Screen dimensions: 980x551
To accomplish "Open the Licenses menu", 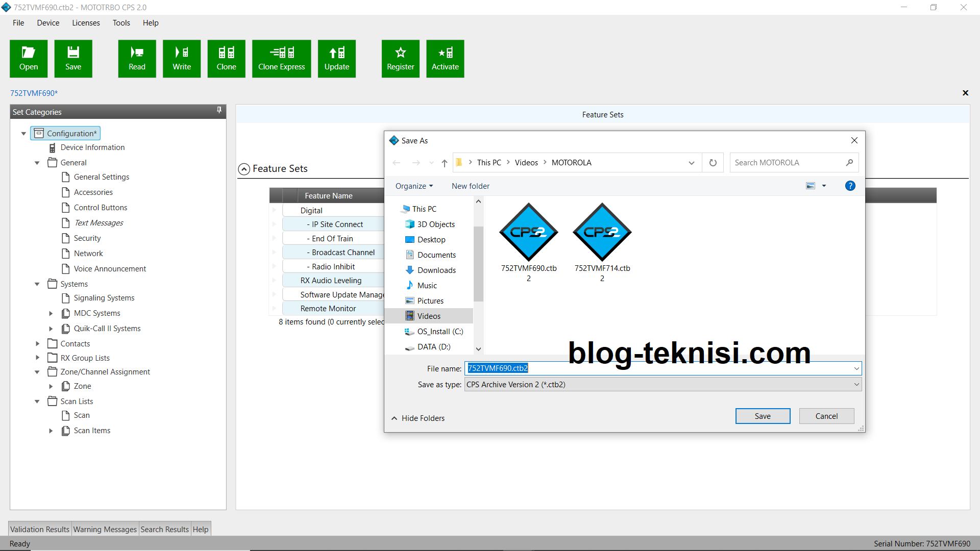I will pos(86,23).
